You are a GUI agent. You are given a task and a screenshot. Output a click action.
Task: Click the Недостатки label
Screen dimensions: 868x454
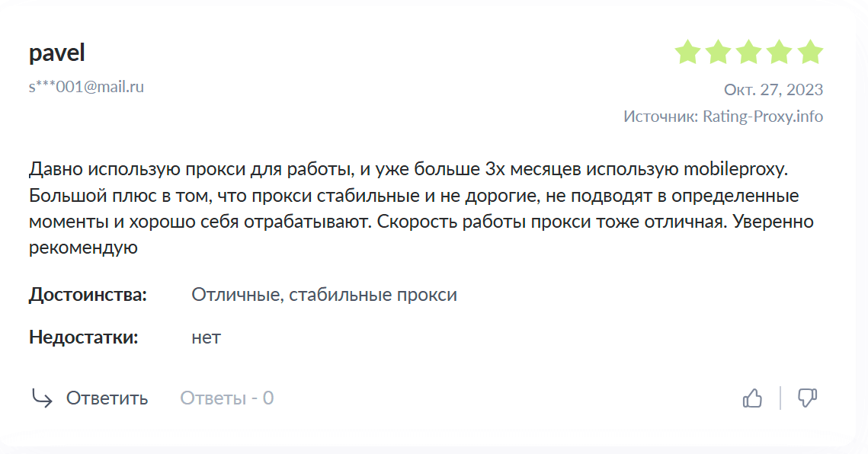coord(84,337)
